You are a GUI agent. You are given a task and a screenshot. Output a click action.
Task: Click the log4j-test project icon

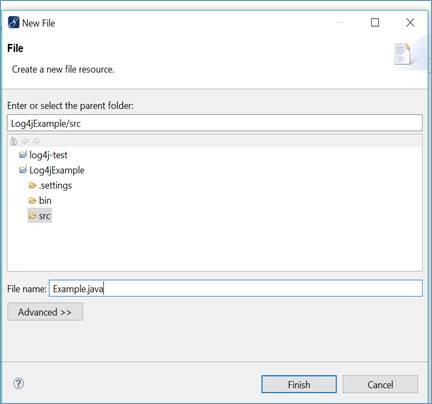[x=23, y=155]
